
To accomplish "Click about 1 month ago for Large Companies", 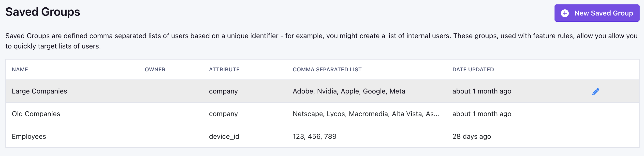I will coord(482,91).
